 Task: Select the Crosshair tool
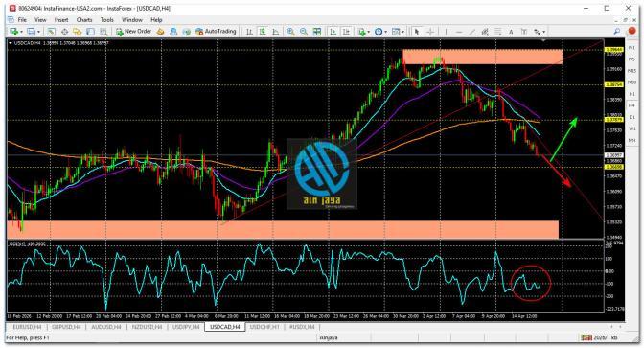[430, 32]
